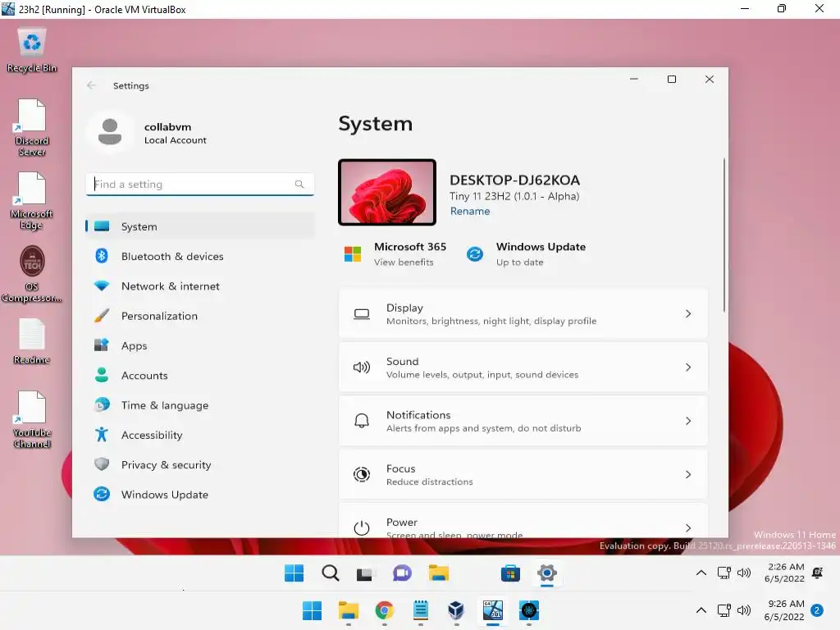Click the back arrow in Settings
840x630 pixels.
pos(92,85)
